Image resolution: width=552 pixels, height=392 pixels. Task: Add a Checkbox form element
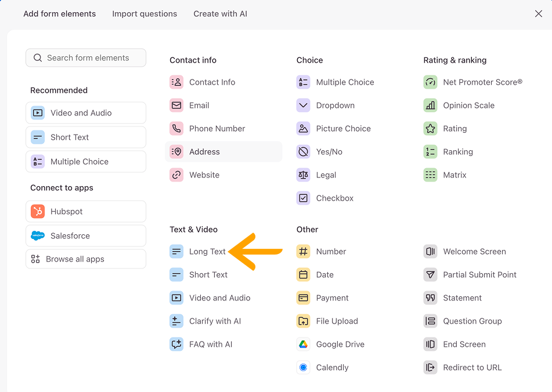tap(334, 198)
